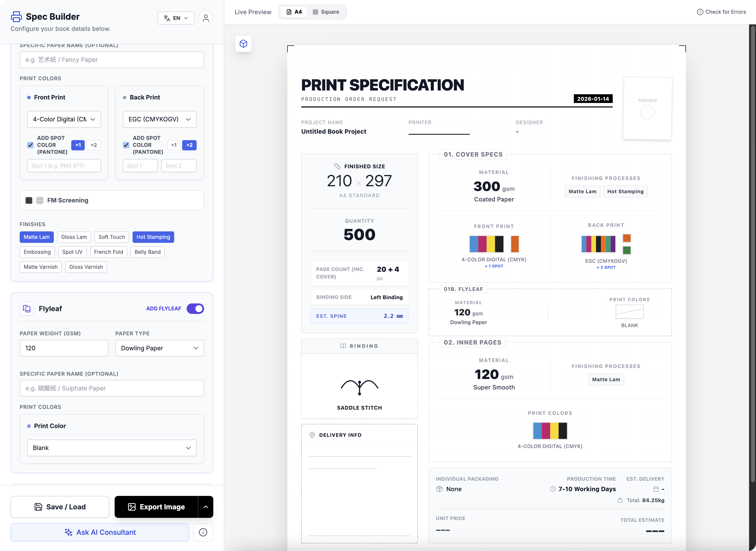The width and height of the screenshot is (756, 551).
Task: Expand Dowling Paper type dropdown
Action: tap(159, 348)
